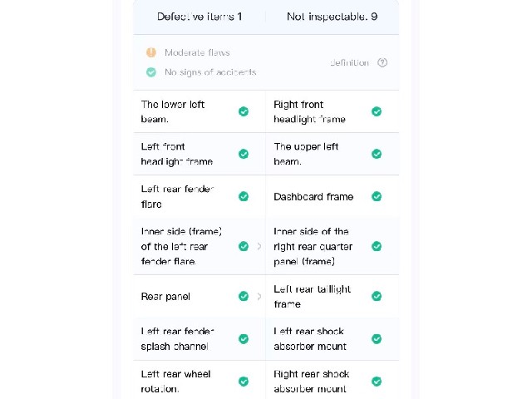The height and width of the screenshot is (399, 532).
Task: Click green check beside Right front headlight frame
Action: pos(377,111)
